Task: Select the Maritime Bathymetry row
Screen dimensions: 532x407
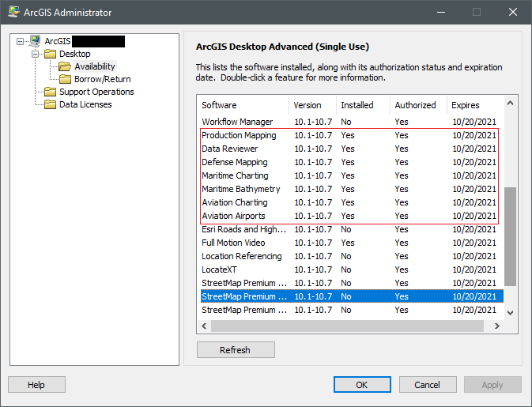Action: coord(350,189)
